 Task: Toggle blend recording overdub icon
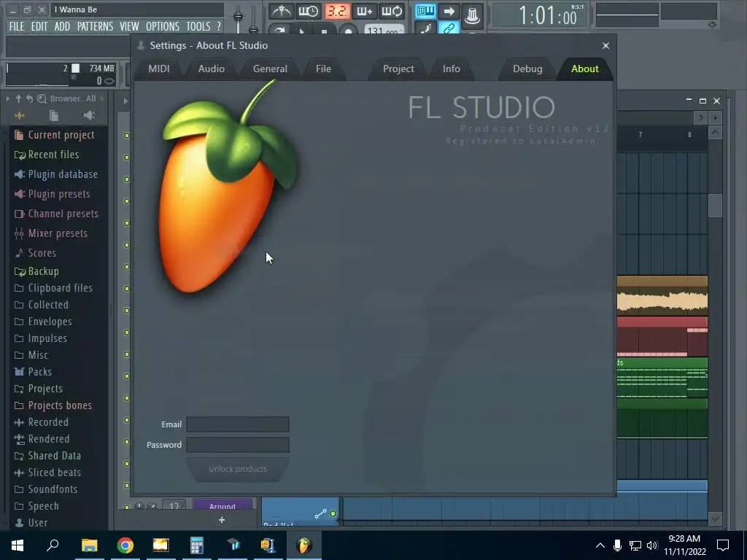[x=365, y=11]
